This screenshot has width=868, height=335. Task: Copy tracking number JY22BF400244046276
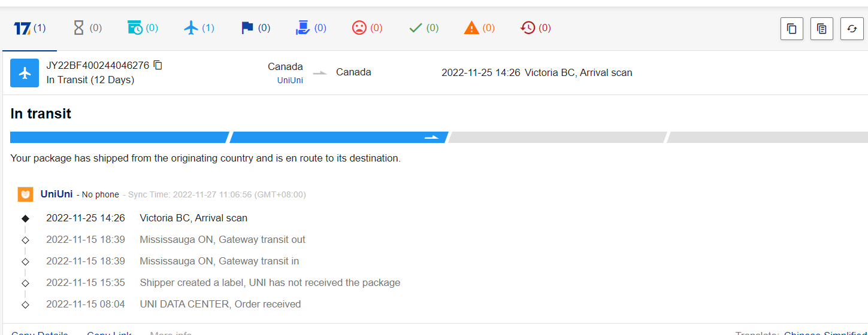158,65
